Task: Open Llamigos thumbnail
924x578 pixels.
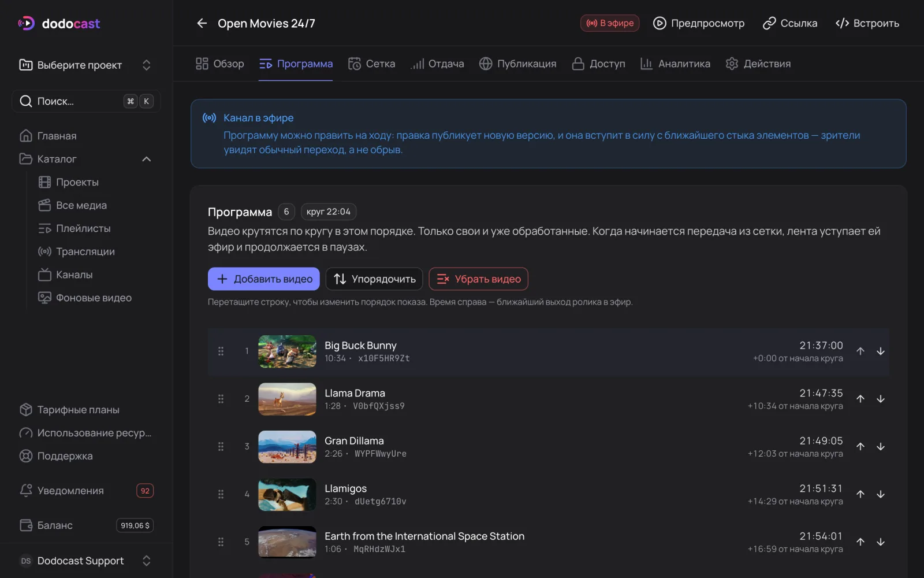Action: click(x=287, y=494)
